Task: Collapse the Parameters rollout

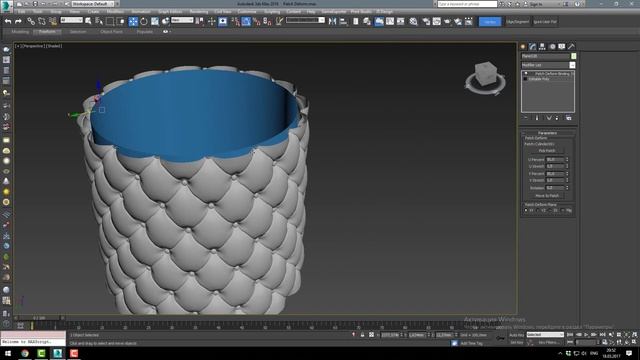Action: click(x=547, y=133)
